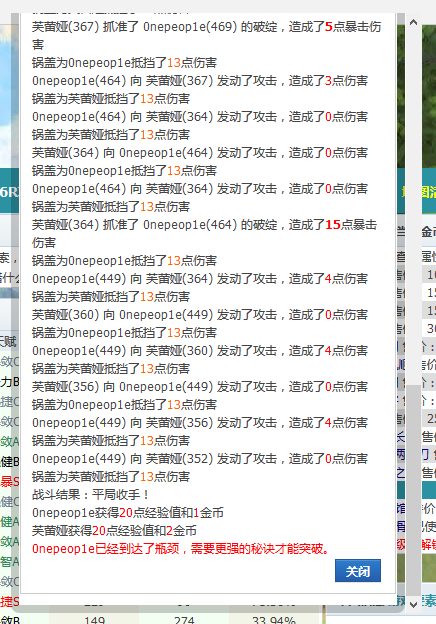Image resolution: width=436 pixels, height=624 pixels.
Task: Select the 15点暴击 critical hit line
Action: [x=204, y=234]
